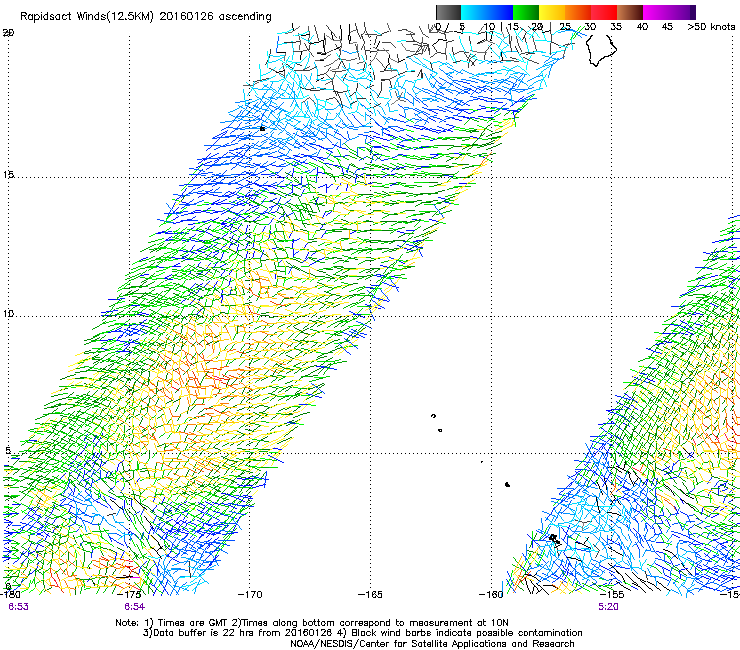The image size is (740, 650).
Task: Click the "-165" longitude axis label
Action: tap(370, 594)
